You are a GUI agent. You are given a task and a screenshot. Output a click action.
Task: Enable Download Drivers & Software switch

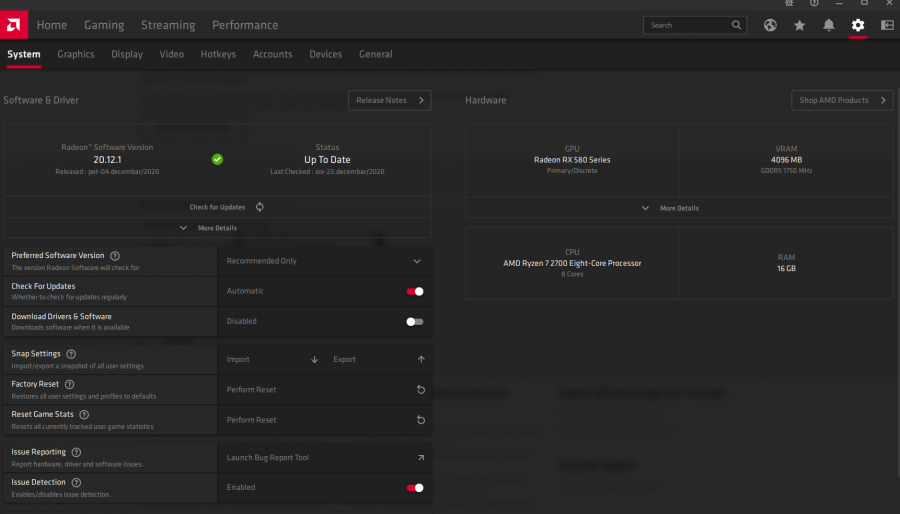[x=415, y=322]
